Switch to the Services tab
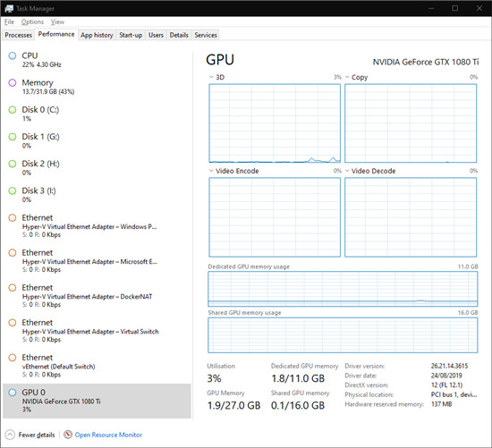 click(x=206, y=35)
